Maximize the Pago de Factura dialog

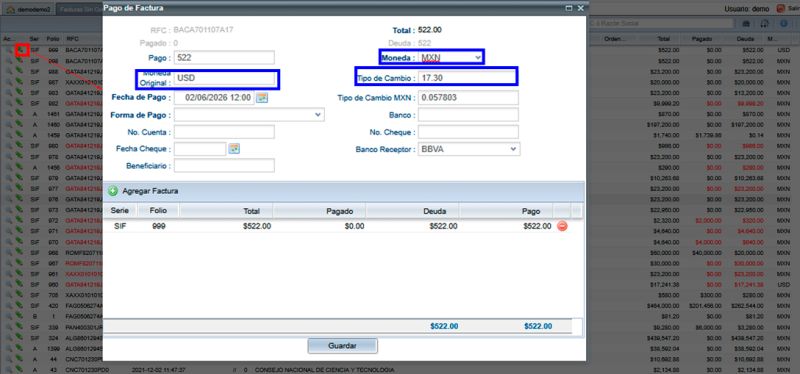coord(569,8)
